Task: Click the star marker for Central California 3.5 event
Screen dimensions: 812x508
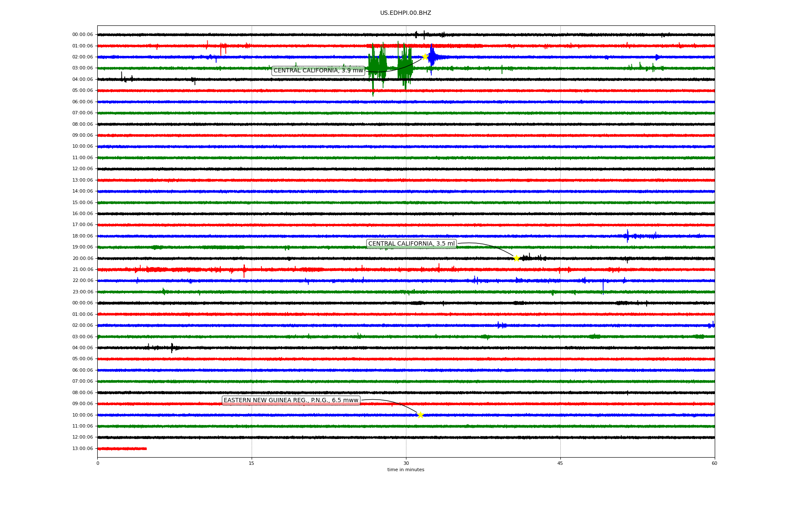Action: coord(516,258)
